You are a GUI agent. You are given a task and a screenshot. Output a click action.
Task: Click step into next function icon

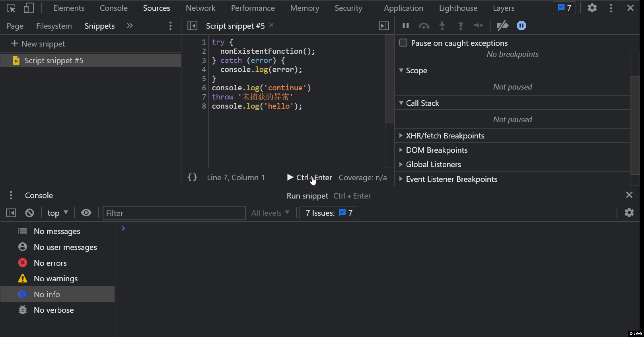442,26
